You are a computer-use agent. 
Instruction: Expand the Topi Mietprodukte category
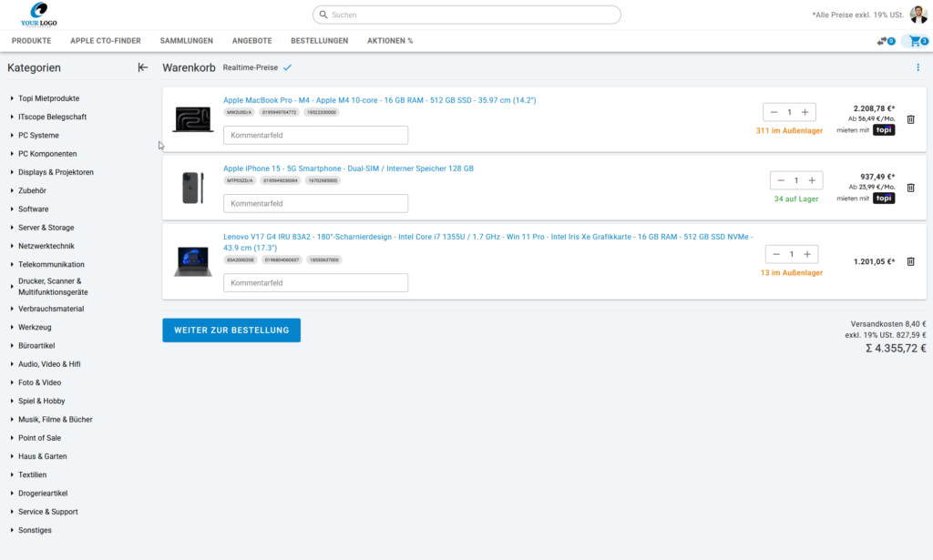(x=12, y=98)
